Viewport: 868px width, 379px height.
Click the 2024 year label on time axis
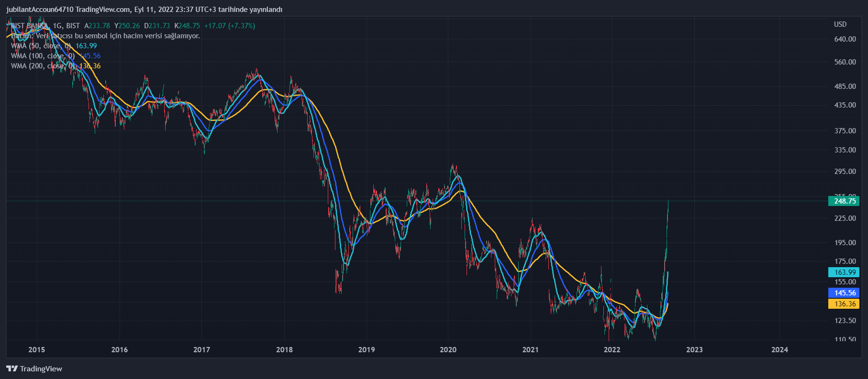(x=779, y=350)
